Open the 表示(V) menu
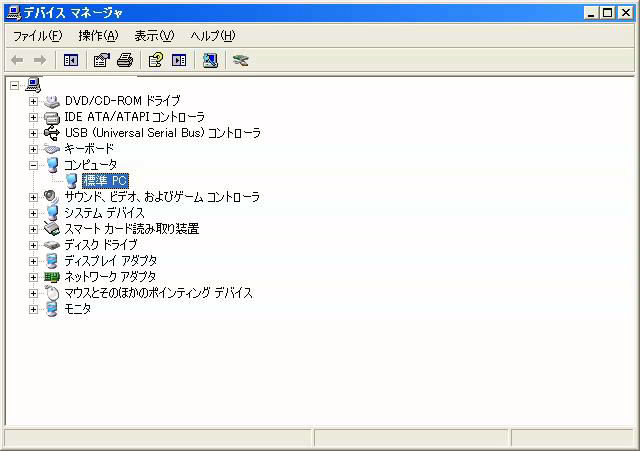The height and width of the screenshot is (451, 640). click(154, 36)
